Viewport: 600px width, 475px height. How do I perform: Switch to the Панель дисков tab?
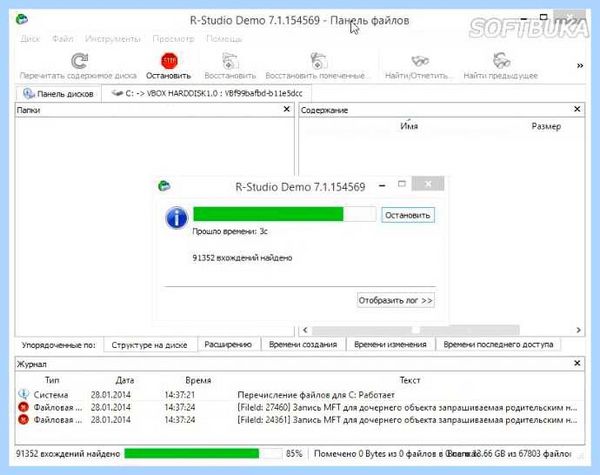click(58, 94)
